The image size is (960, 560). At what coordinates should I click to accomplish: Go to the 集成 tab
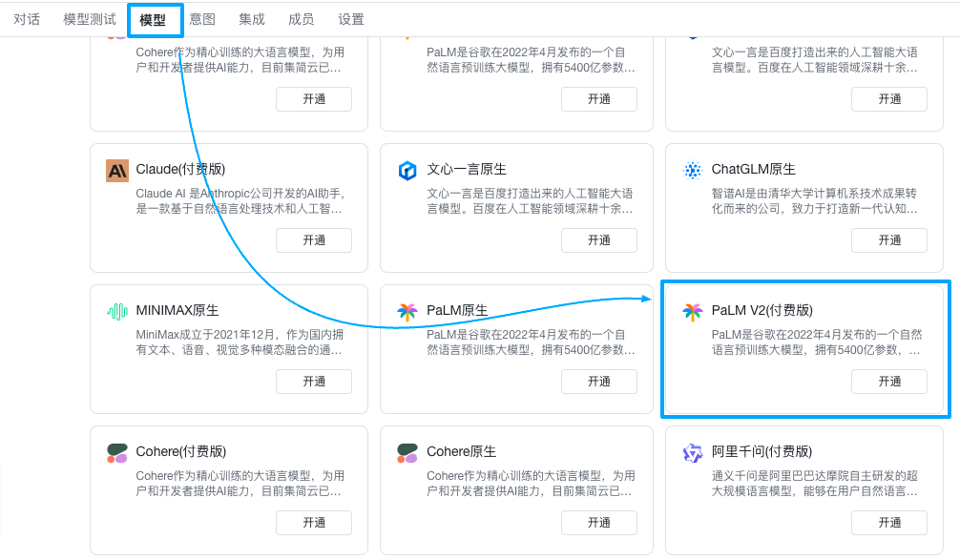252,20
